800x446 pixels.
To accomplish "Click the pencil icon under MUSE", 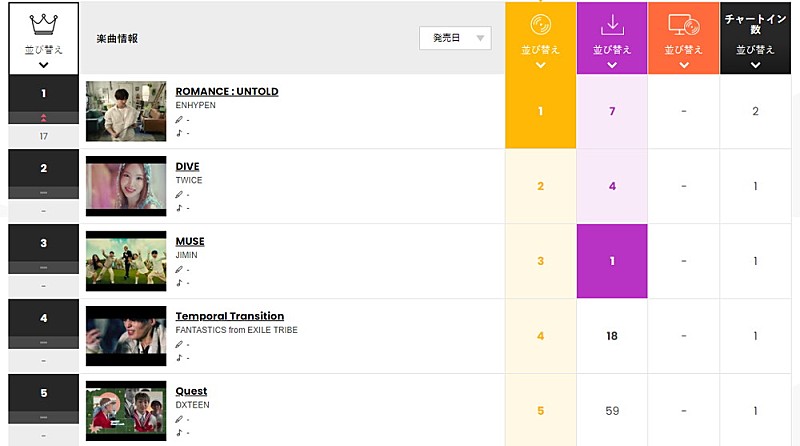I will click(179, 269).
